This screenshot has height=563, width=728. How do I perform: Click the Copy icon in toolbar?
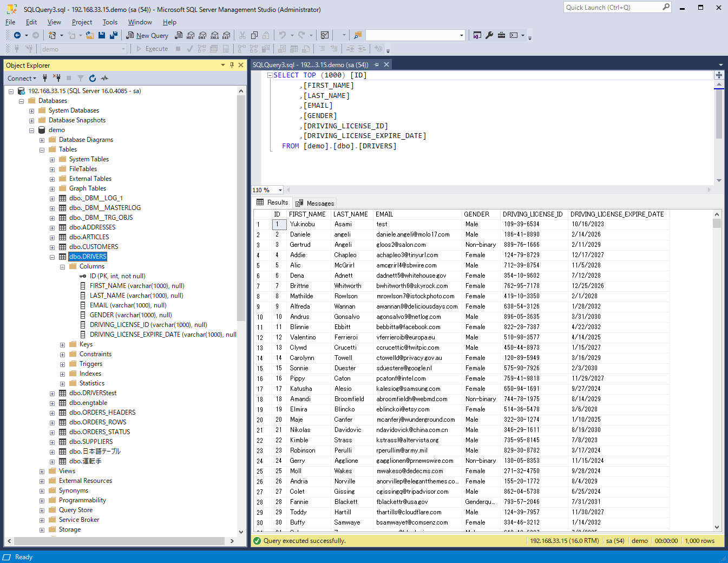point(254,35)
